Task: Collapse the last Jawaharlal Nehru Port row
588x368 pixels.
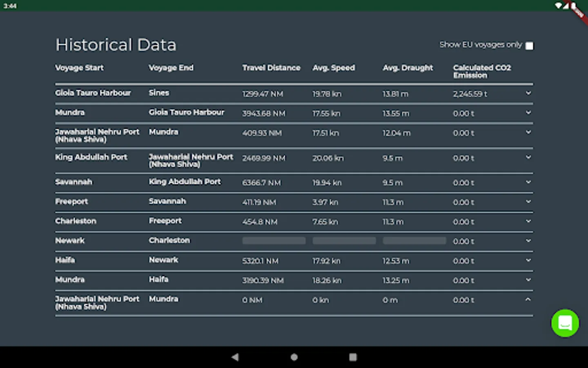Action: [x=528, y=300]
